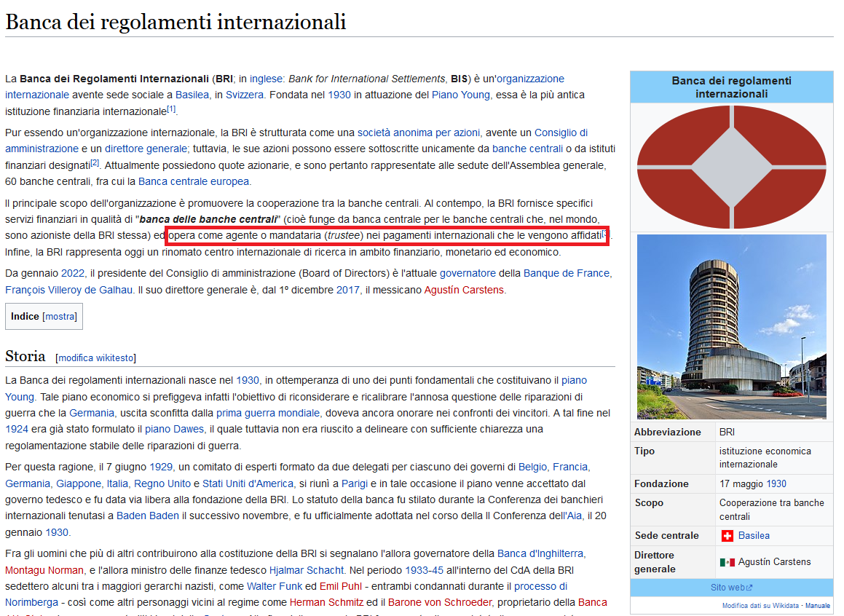Viewport: 844px width, 616px height.
Task: Click the 'Sede centrale' infobox label
Action: (x=666, y=536)
